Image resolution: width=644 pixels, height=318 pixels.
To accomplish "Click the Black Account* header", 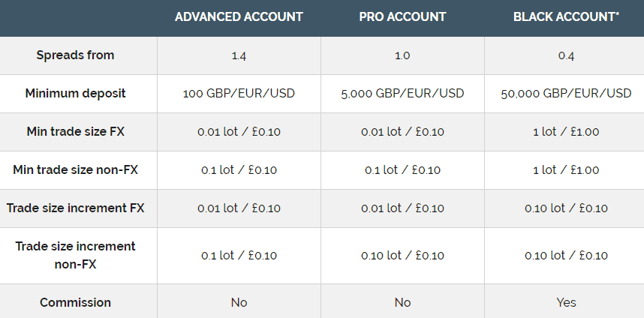I will pos(566,16).
